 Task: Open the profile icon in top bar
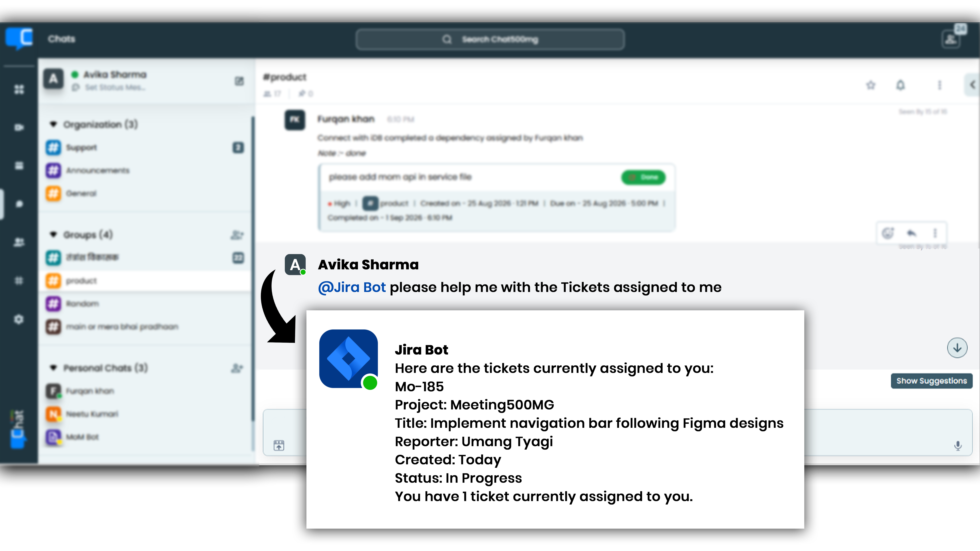point(950,40)
